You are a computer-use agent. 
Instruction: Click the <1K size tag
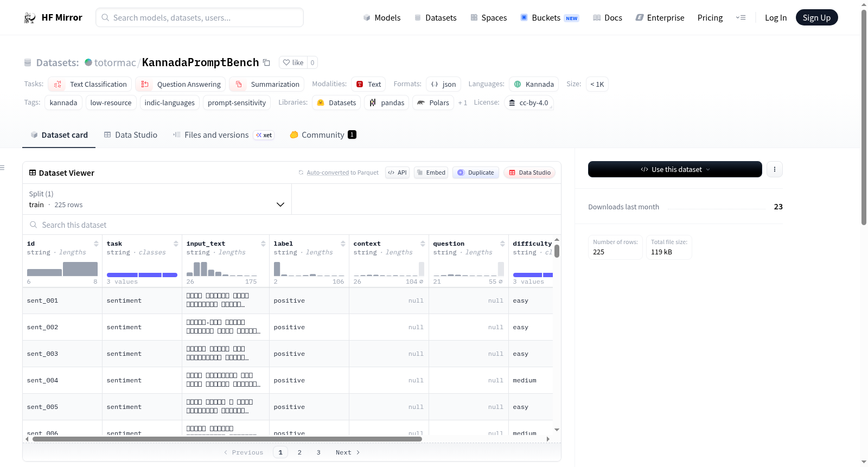pos(597,84)
